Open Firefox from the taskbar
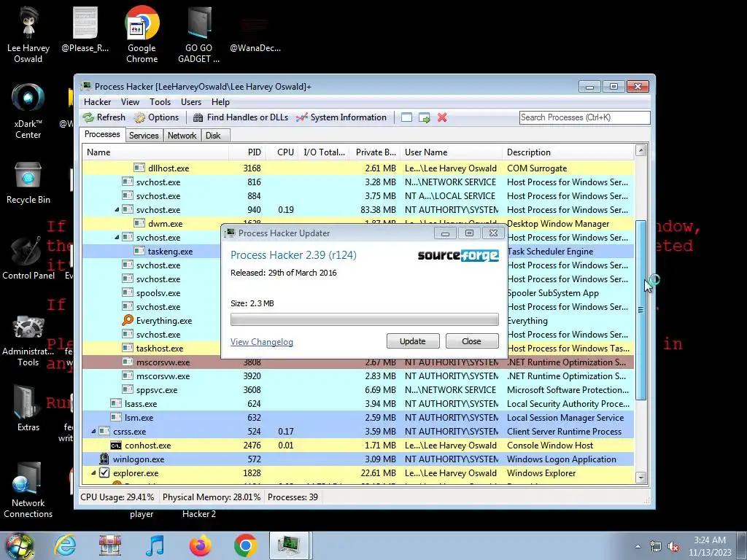The image size is (747, 560). [200, 545]
